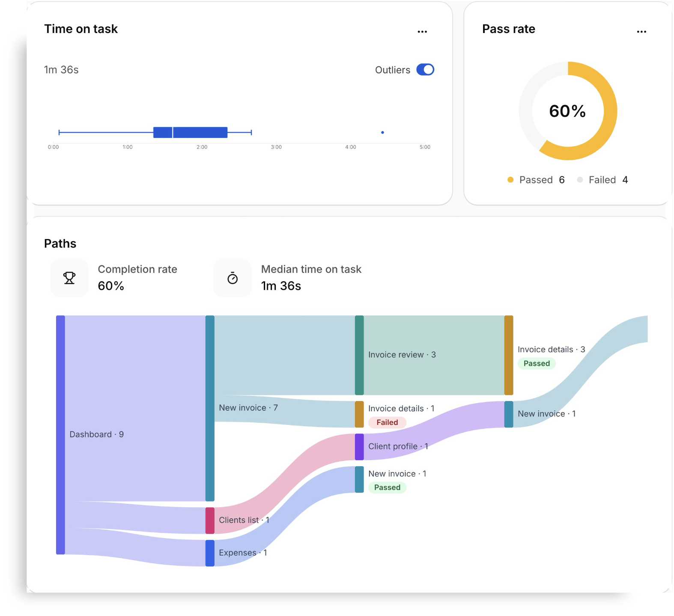This screenshot has width=674, height=616.
Task: Click the Pass rate card title
Action: [x=509, y=29]
